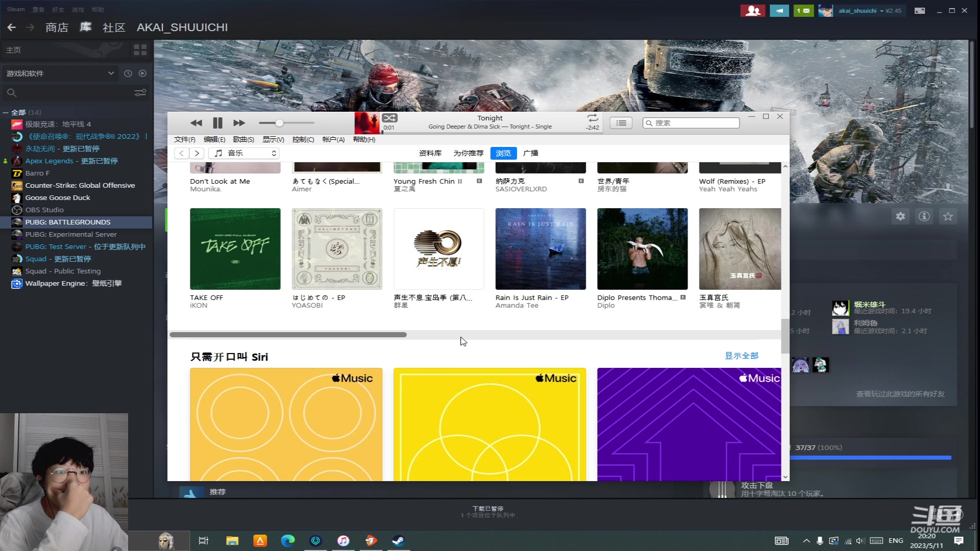Open Steam announcements megaphone icon

coord(779,10)
